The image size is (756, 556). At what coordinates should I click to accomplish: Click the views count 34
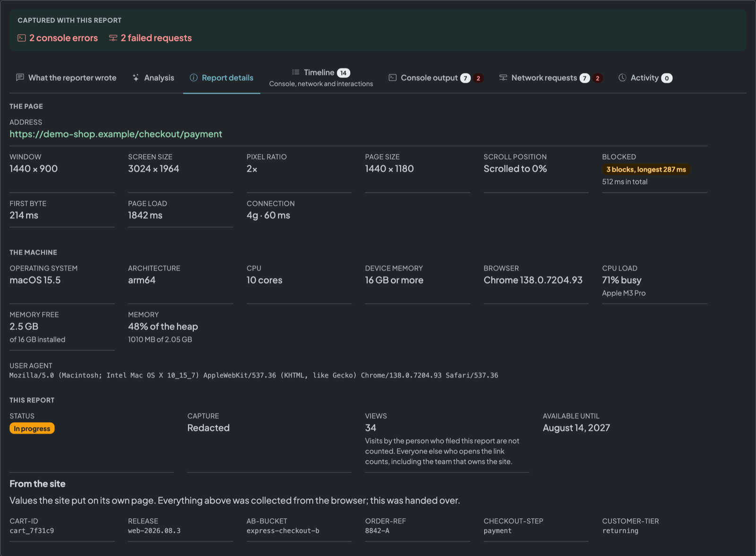point(371,428)
